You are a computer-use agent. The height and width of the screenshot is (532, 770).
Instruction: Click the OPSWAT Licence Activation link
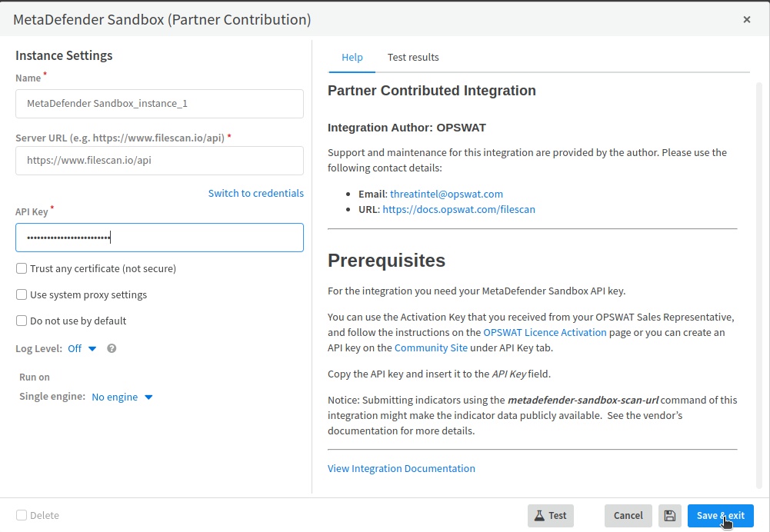click(x=545, y=332)
